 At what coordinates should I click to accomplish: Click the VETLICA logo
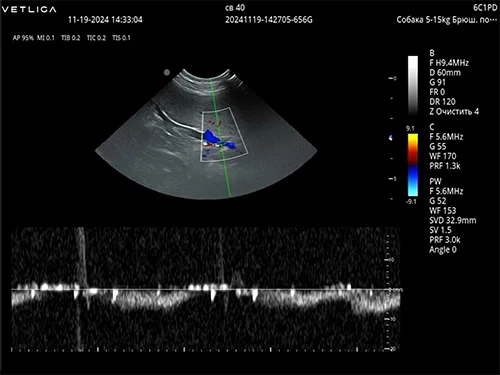(29, 9)
